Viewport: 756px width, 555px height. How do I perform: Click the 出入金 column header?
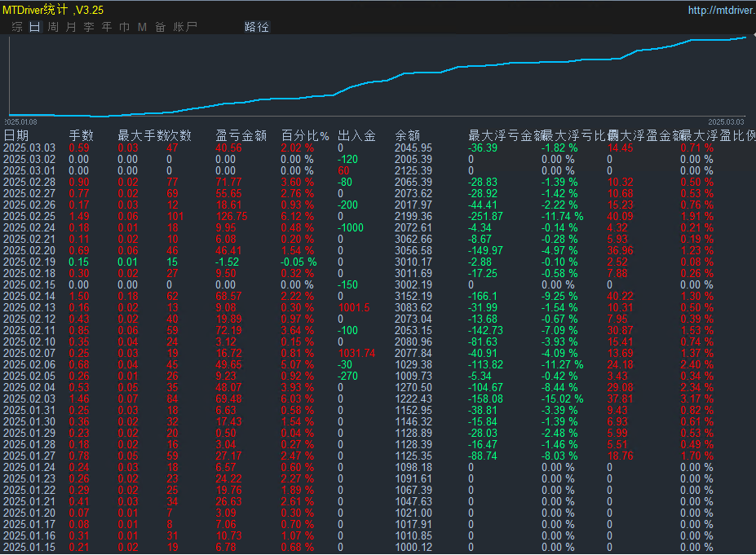click(x=356, y=135)
